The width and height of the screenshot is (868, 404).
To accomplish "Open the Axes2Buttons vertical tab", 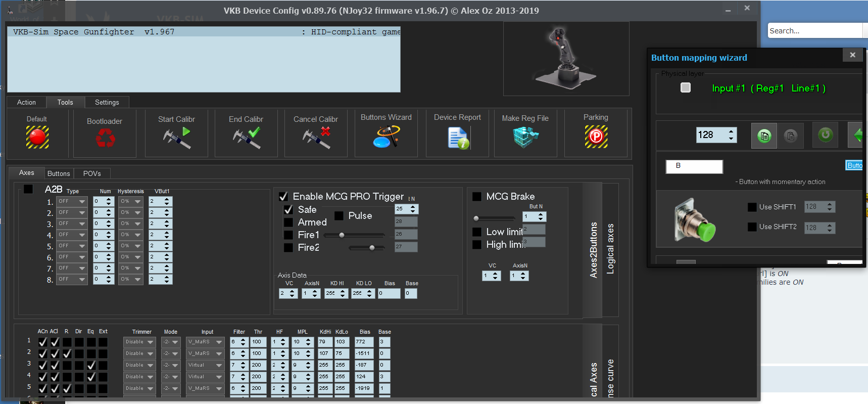I will [x=593, y=250].
